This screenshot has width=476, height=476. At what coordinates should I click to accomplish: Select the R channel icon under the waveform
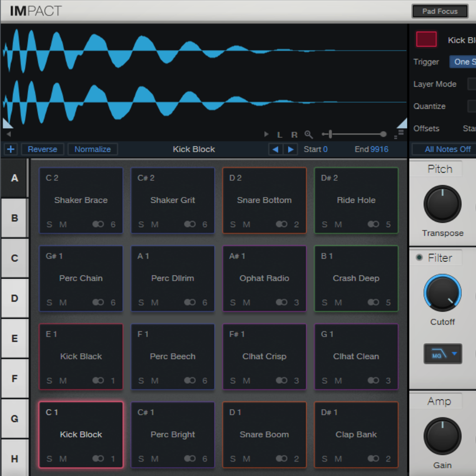[x=294, y=134]
